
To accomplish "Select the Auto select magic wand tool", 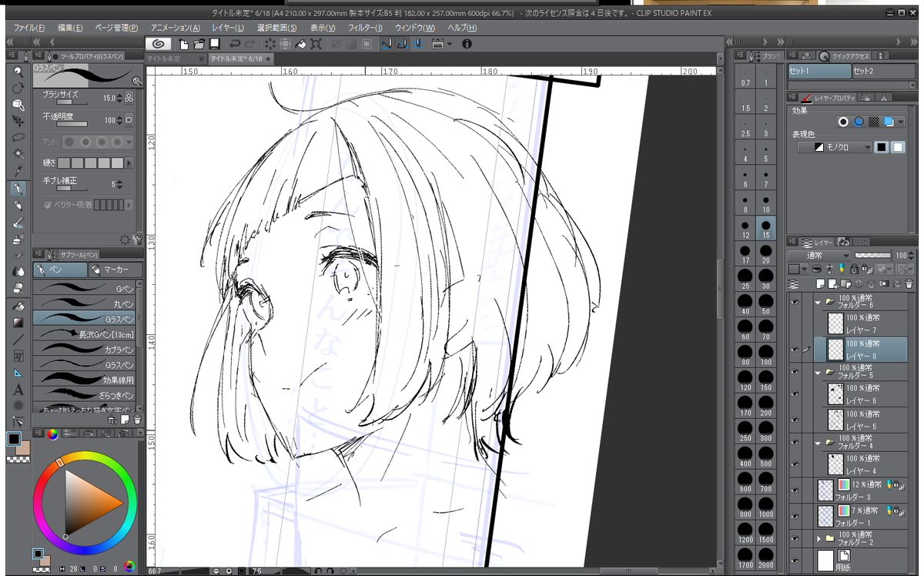I will tap(17, 154).
